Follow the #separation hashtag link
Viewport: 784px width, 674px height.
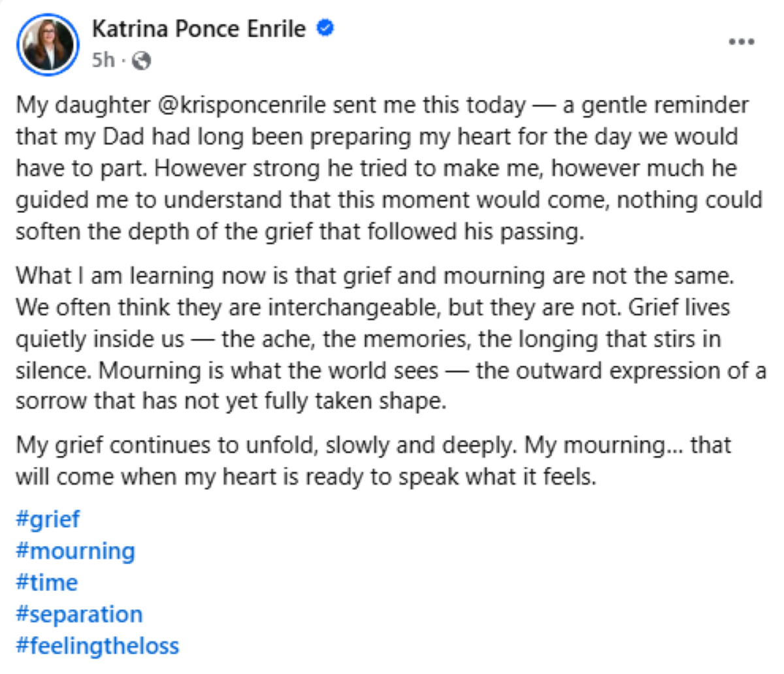tap(79, 614)
